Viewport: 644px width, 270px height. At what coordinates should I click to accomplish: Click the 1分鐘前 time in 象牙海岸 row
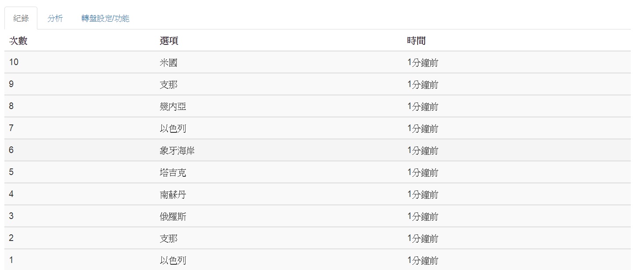point(423,150)
